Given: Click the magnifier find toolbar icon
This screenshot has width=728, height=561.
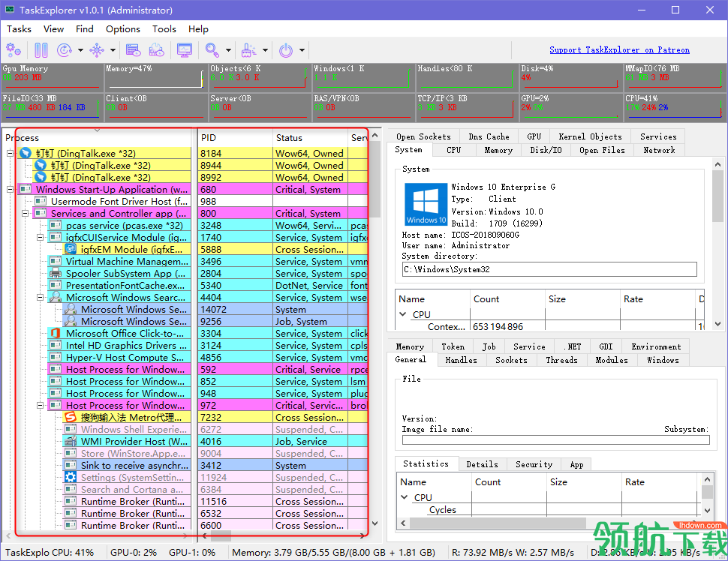Looking at the screenshot, I should pyautogui.click(x=212, y=49).
